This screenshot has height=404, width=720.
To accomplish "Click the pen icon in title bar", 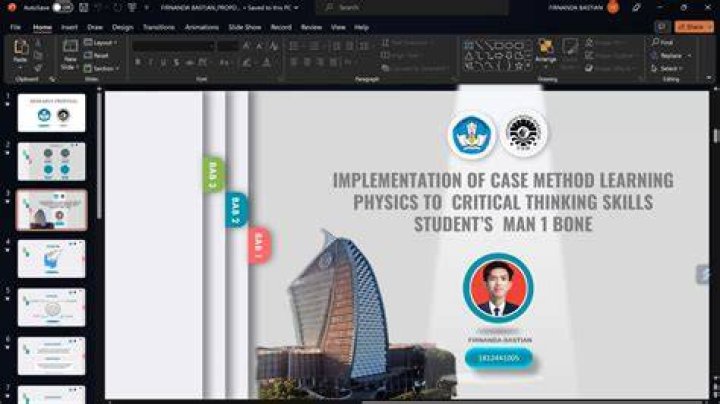I will [636, 7].
